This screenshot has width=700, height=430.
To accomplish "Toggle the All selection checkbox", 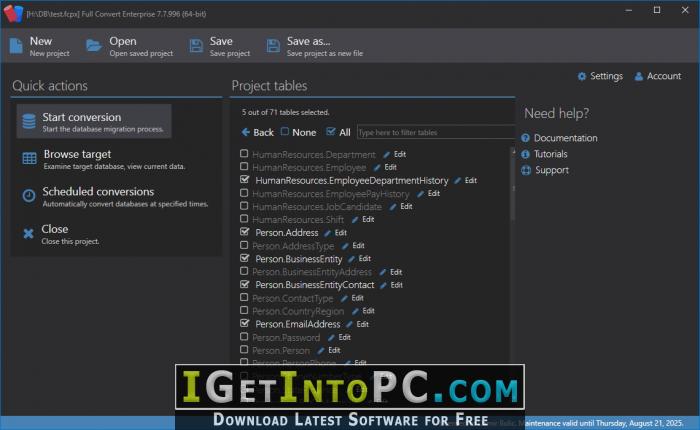I will 330,132.
